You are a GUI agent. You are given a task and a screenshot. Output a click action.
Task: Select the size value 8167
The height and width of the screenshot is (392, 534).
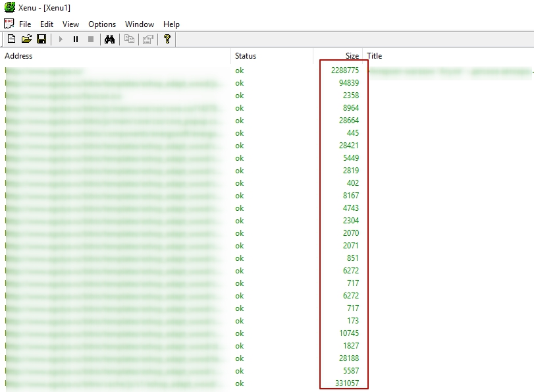[351, 196]
